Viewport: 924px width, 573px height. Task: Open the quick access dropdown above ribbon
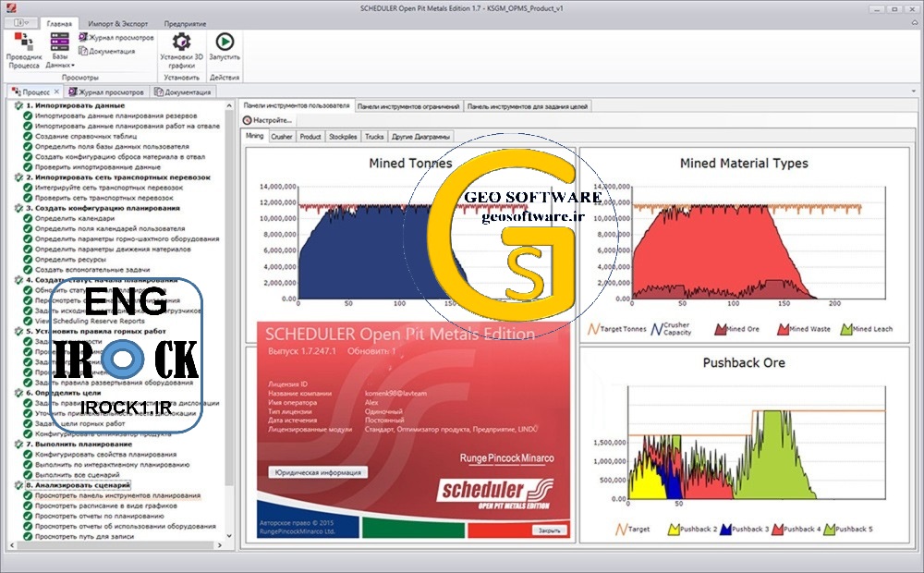coord(21,22)
